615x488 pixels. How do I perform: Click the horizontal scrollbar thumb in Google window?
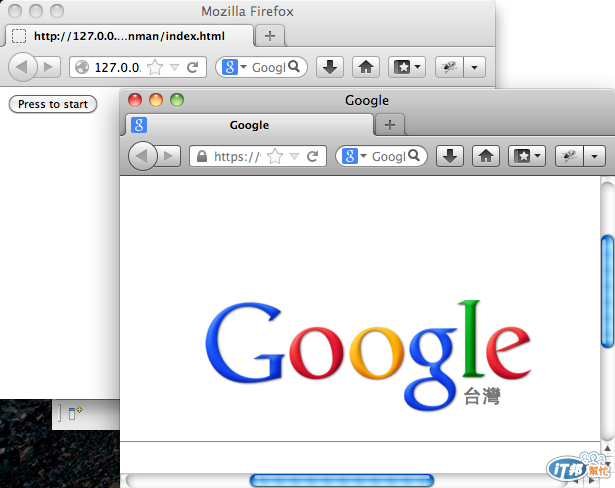[342, 480]
